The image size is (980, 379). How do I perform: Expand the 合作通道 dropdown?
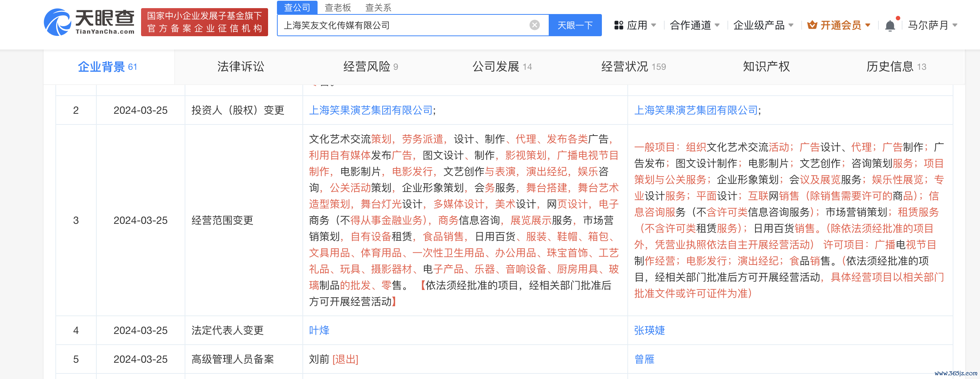(x=694, y=25)
